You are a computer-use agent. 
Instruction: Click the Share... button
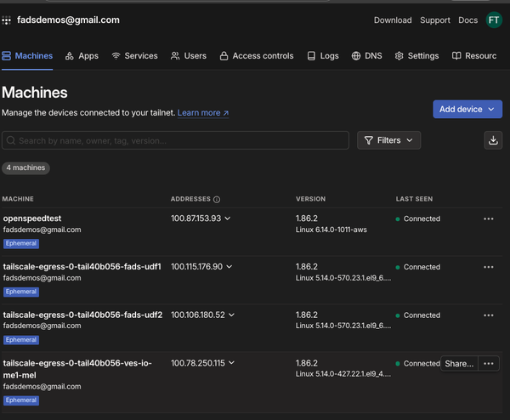459,363
